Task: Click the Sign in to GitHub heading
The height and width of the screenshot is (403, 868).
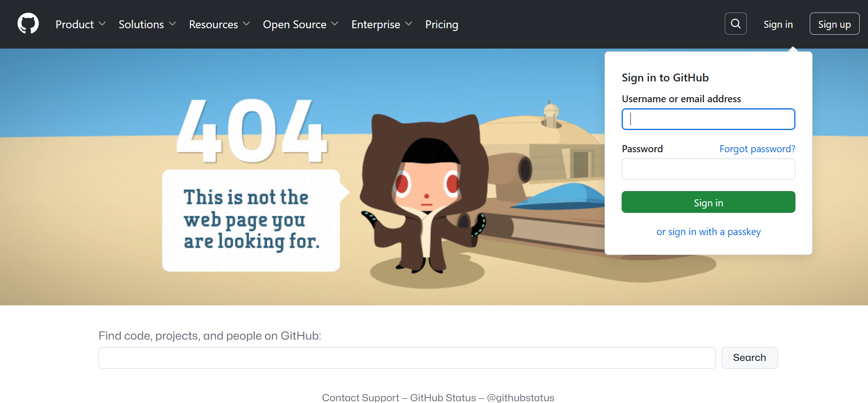Action: (665, 77)
